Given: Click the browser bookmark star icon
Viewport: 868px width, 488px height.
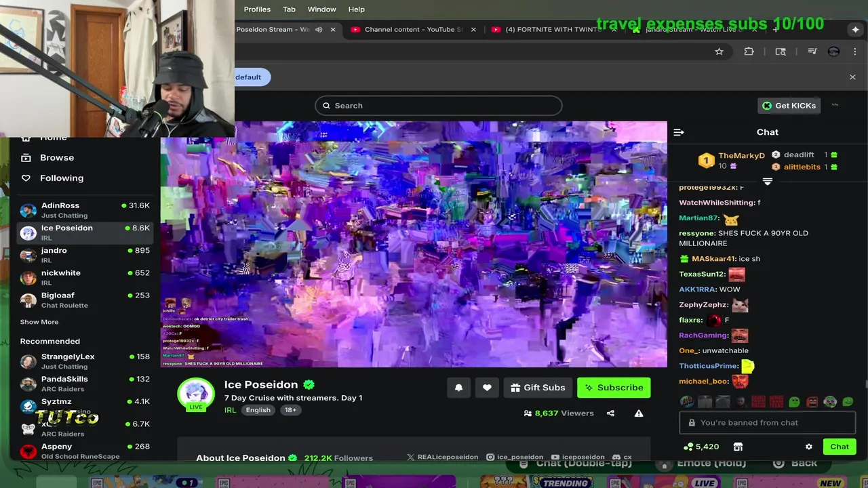Looking at the screenshot, I should pyautogui.click(x=719, y=52).
